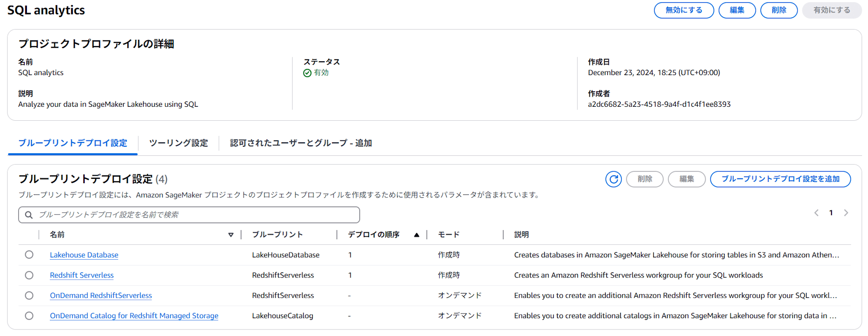
Task: Open OnDemand Catalog for Redshift Managed Storage link
Action: (x=134, y=316)
